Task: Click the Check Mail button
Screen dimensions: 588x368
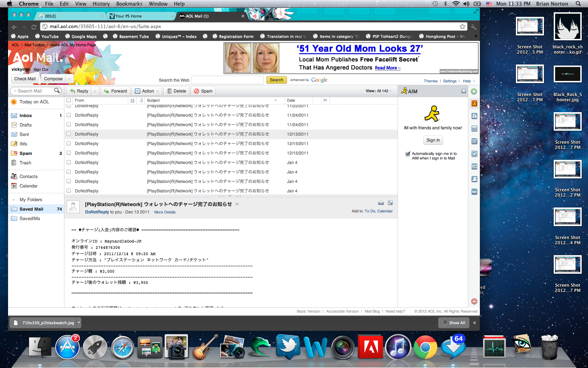Action: 25,79
